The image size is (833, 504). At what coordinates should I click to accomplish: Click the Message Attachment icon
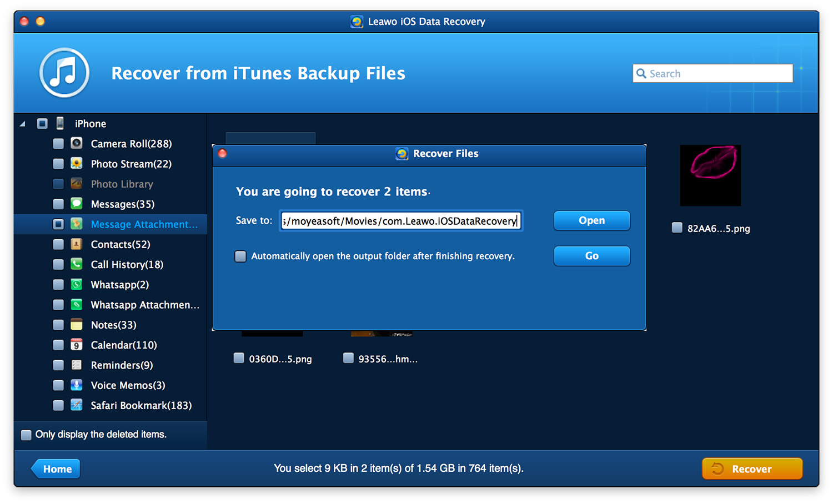pyautogui.click(x=77, y=224)
